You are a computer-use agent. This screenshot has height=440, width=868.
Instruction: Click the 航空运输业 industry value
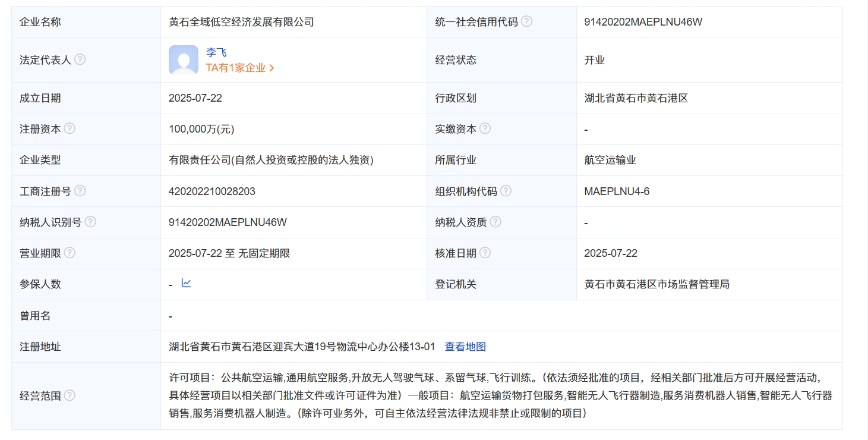point(610,160)
